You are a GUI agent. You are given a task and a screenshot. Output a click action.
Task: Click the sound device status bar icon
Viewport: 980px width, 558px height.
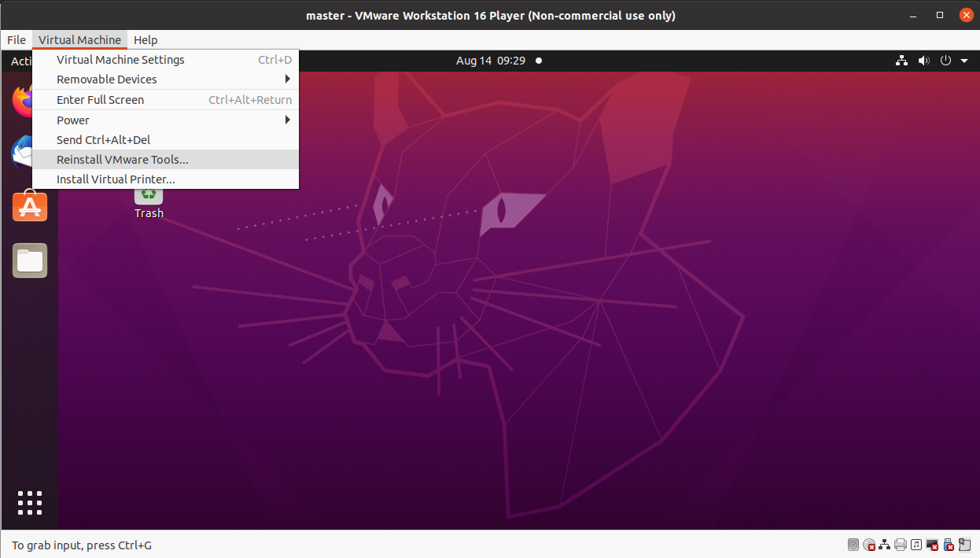click(x=916, y=545)
